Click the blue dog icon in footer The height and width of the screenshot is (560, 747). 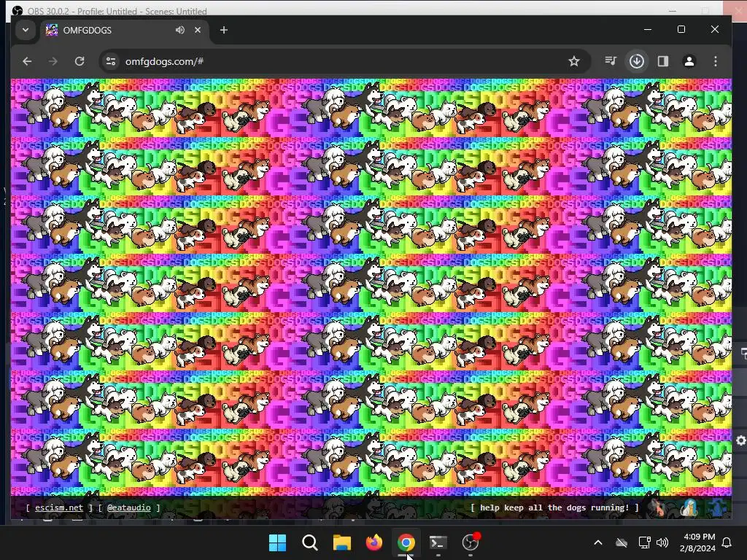[x=716, y=507]
